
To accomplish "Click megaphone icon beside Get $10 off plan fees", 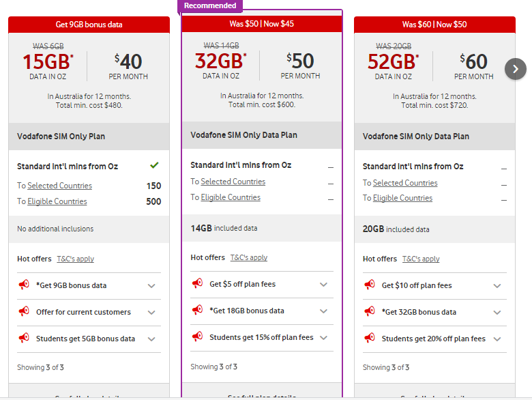I will (370, 285).
